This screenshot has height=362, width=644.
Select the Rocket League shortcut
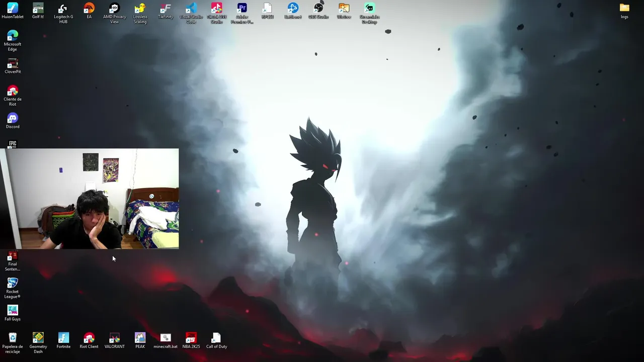[x=13, y=288]
